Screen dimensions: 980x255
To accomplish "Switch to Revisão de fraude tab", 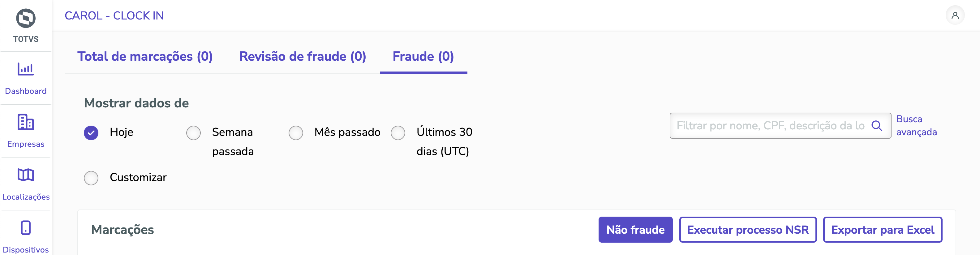I will (x=303, y=56).
